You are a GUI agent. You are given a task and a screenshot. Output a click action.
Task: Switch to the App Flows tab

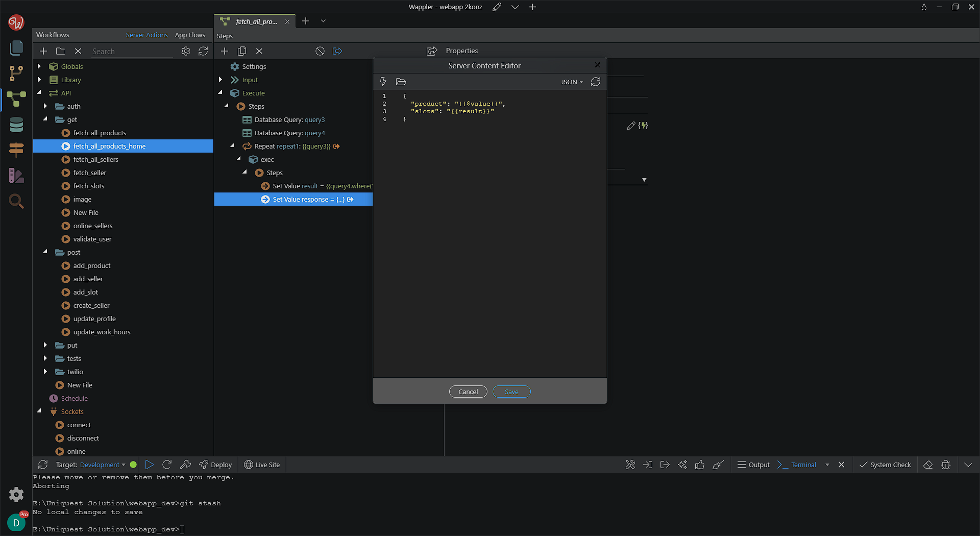point(190,35)
